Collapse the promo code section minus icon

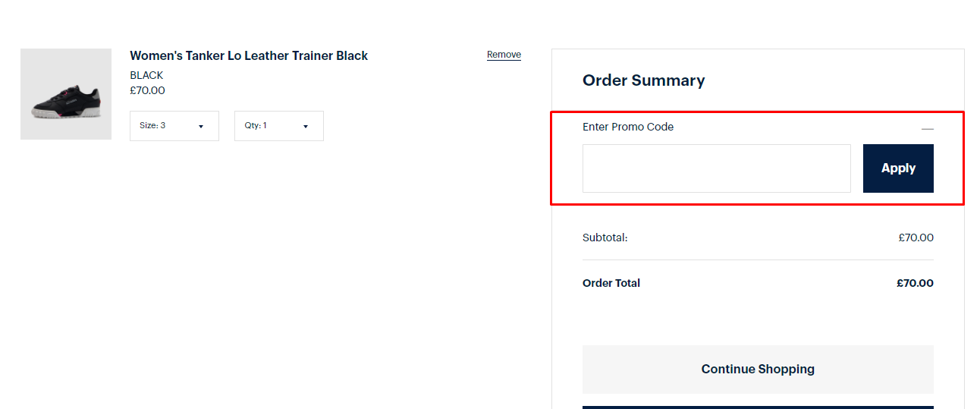click(927, 129)
